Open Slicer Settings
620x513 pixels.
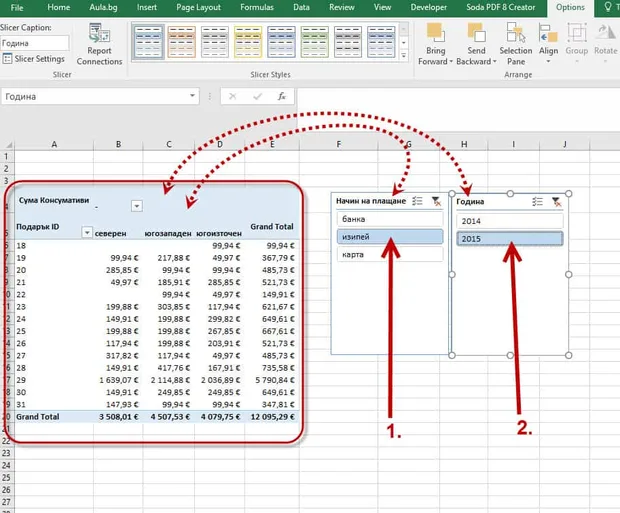point(34,59)
